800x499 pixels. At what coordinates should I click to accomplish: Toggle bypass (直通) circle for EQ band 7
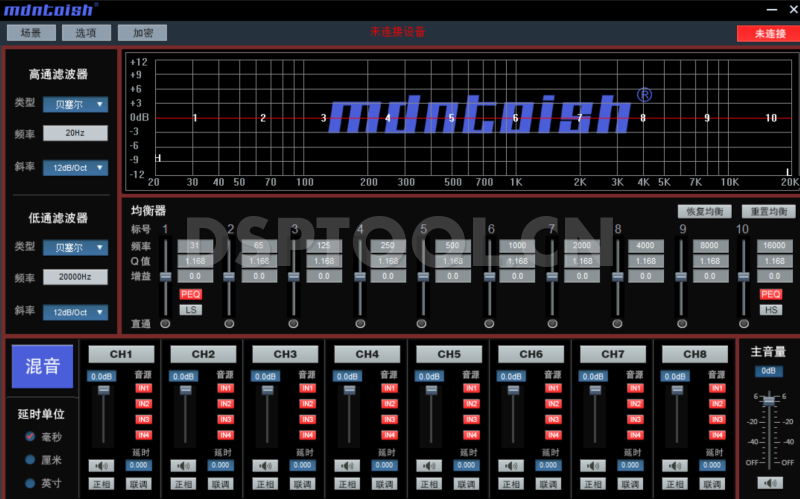(x=553, y=323)
